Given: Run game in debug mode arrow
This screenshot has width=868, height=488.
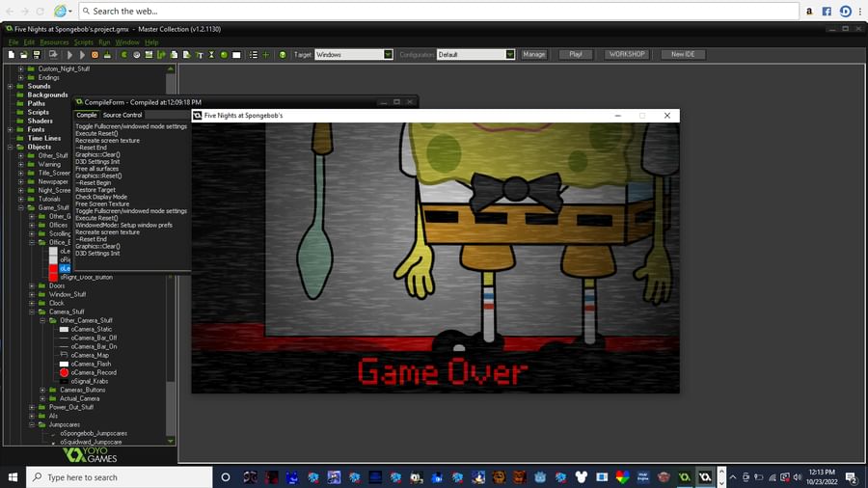Looking at the screenshot, I should click(82, 55).
